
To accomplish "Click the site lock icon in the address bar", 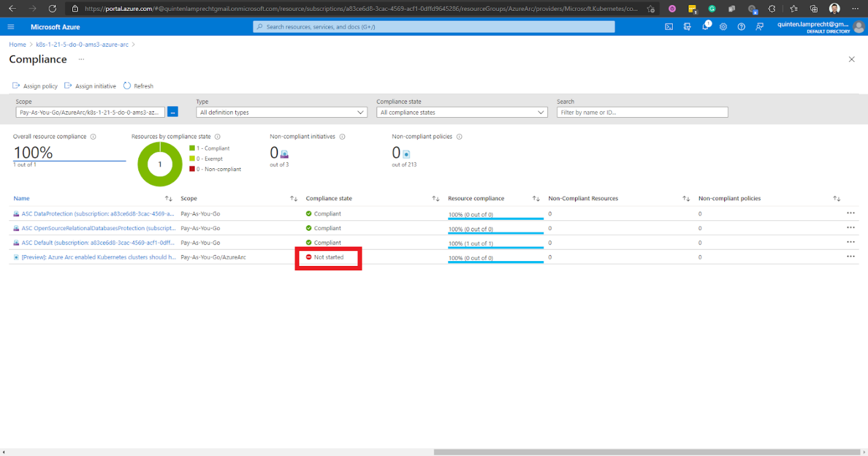I will 75,9.
